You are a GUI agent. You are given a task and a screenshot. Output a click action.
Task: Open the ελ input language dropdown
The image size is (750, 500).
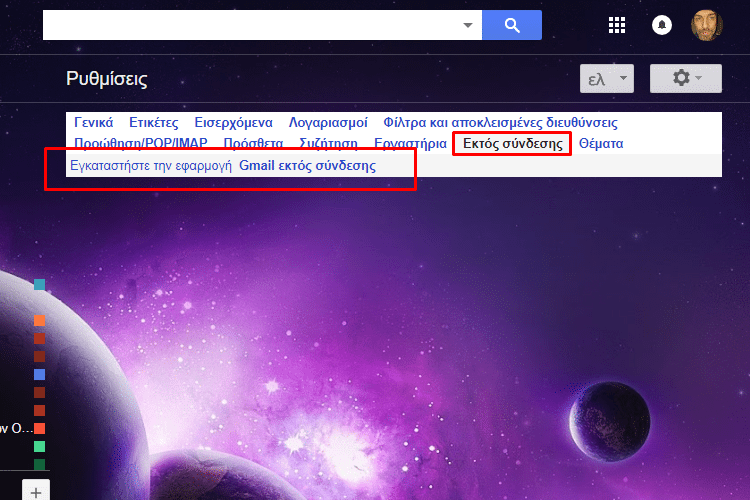(x=607, y=78)
